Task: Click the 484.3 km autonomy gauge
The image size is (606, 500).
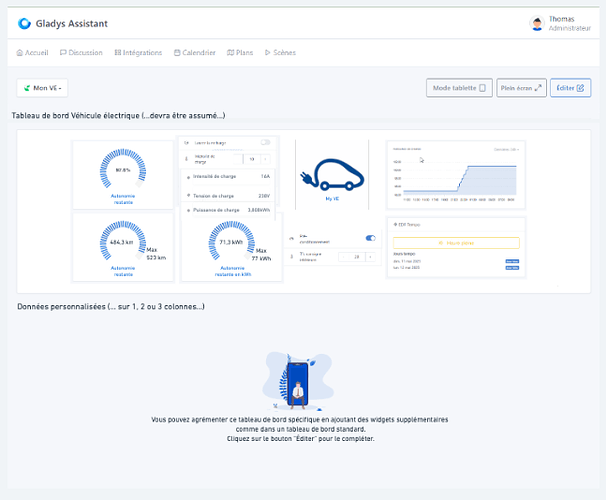Action: tap(123, 244)
